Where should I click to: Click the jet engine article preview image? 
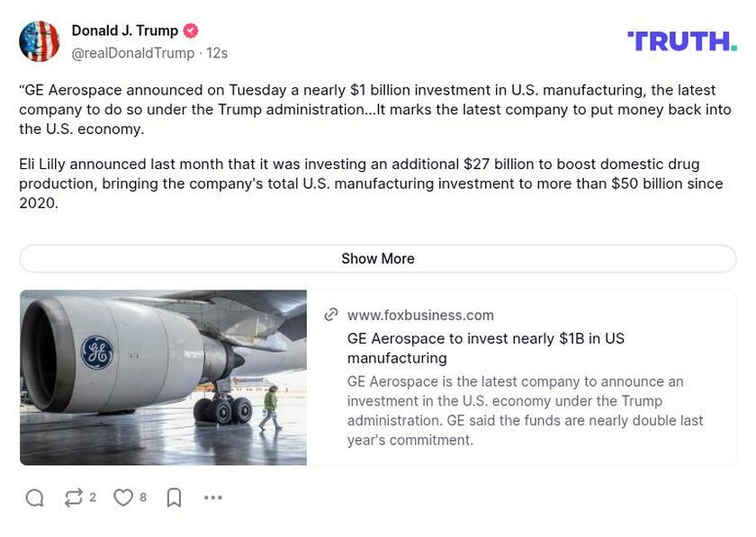[x=162, y=376]
